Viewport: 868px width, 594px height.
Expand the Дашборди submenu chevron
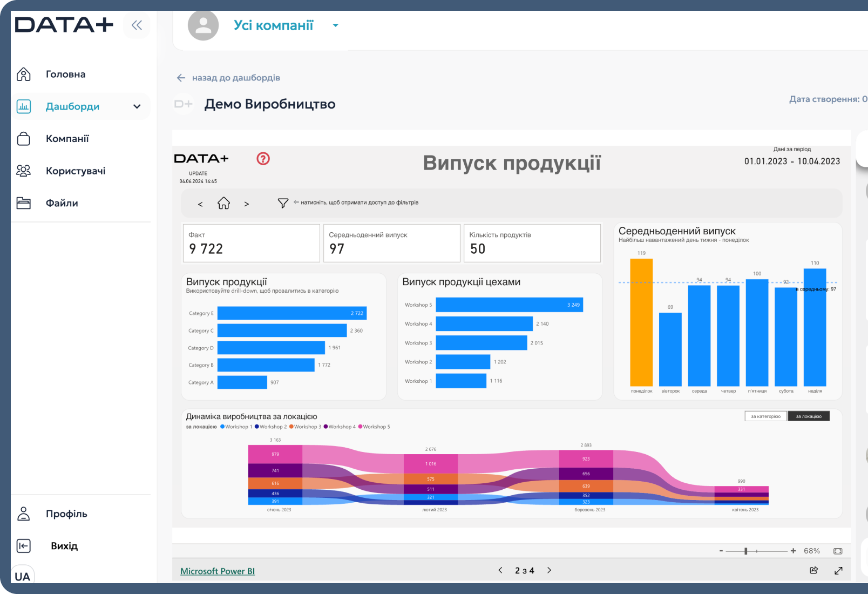137,106
